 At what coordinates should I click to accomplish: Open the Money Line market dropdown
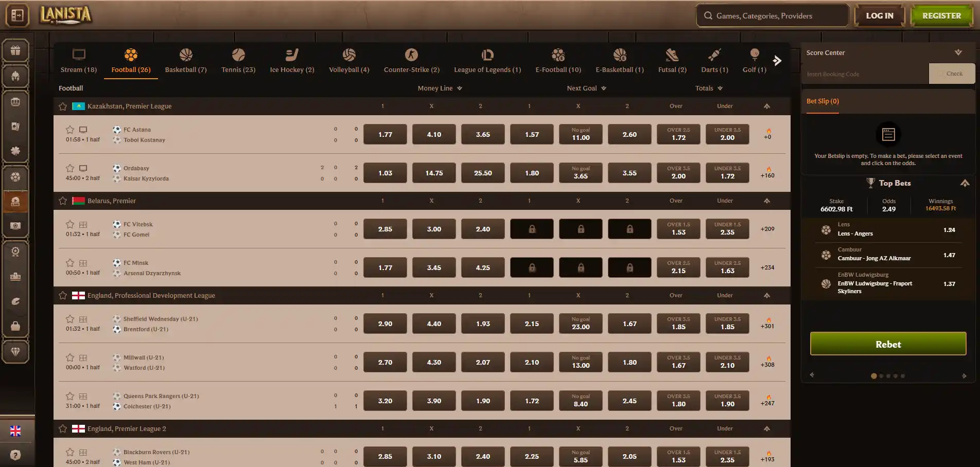click(440, 88)
